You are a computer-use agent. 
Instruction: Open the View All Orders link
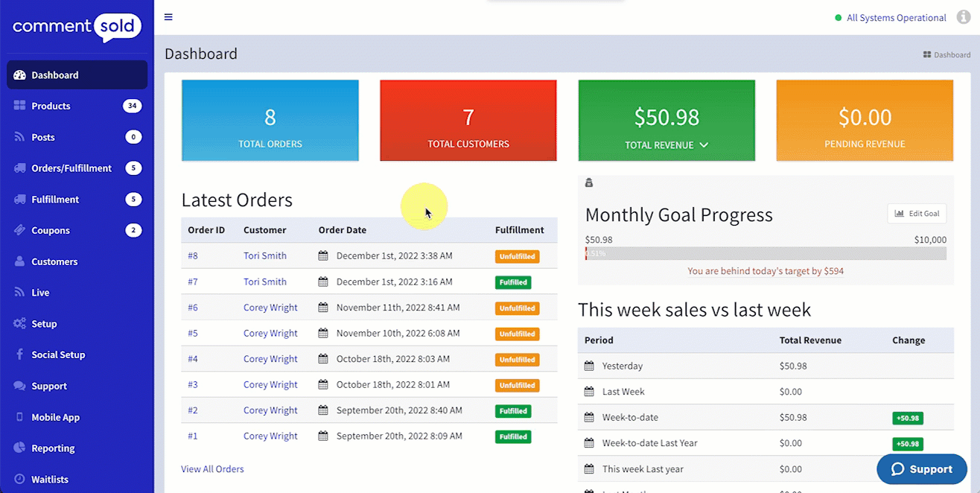click(x=212, y=469)
